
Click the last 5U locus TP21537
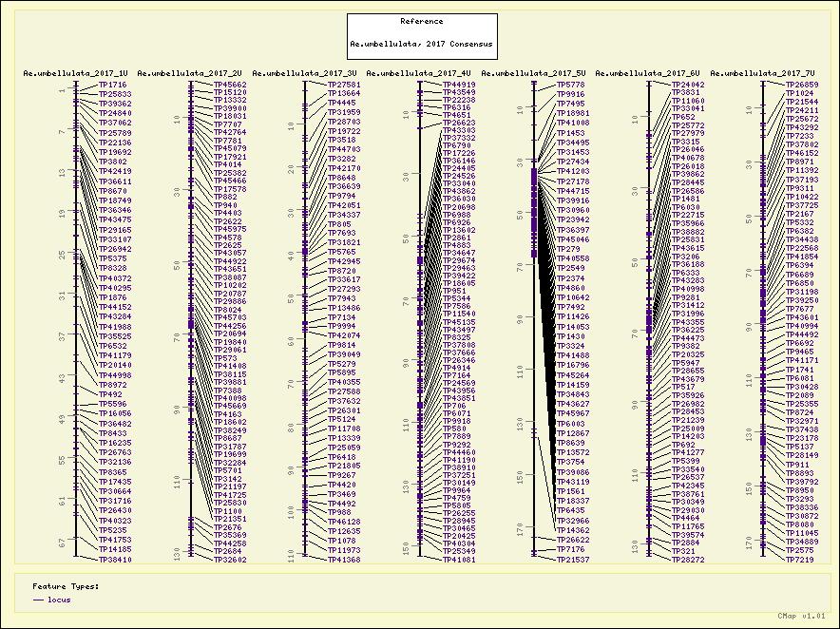tap(572, 561)
